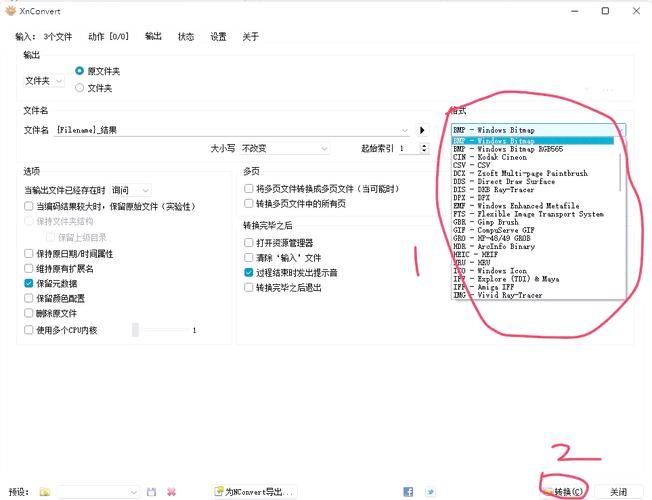Viewport: 652px width, 500px height.
Task: Switch to the 输出 tab
Action: pos(153,37)
